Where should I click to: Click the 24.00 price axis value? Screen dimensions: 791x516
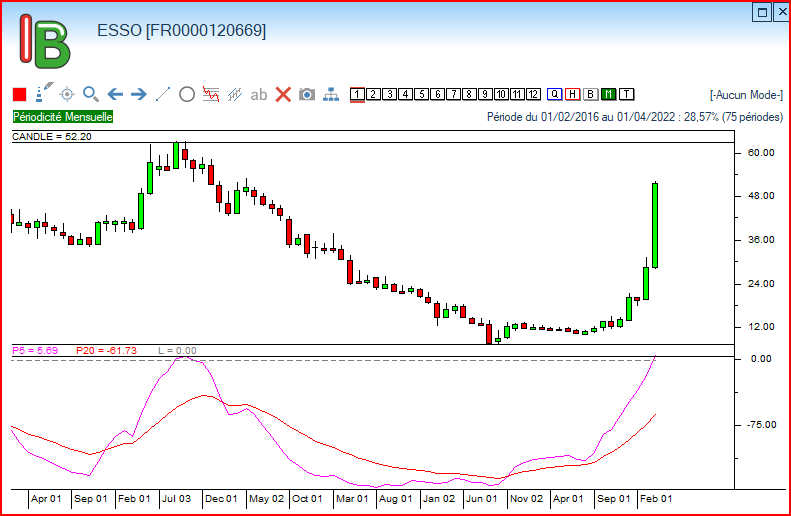761,284
